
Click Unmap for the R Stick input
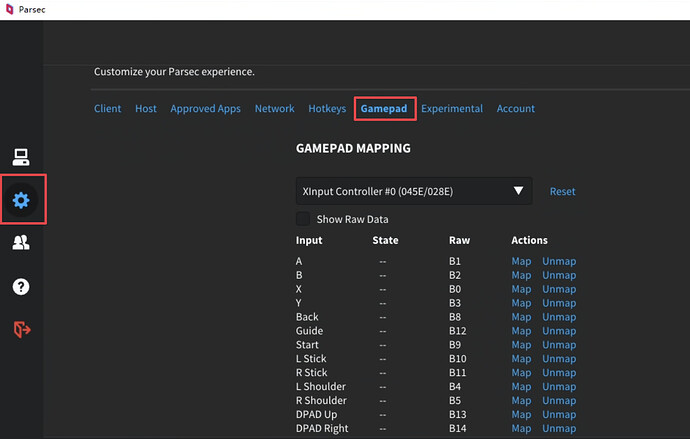[559, 373]
